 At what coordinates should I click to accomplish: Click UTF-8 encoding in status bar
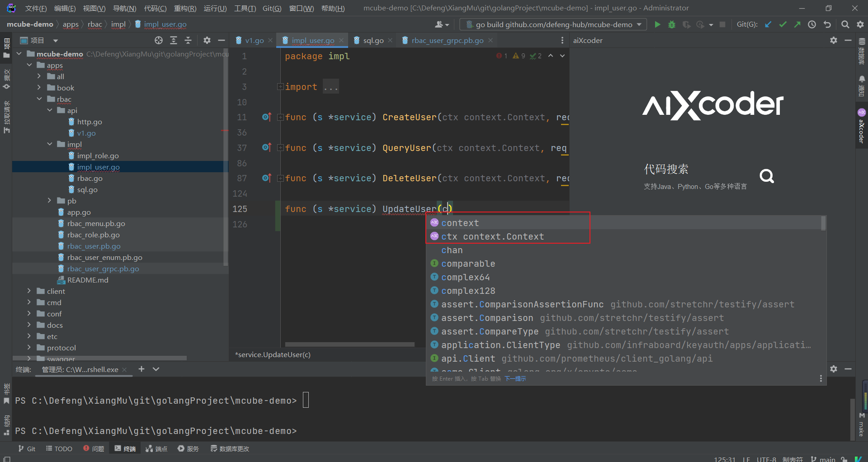(x=766, y=459)
